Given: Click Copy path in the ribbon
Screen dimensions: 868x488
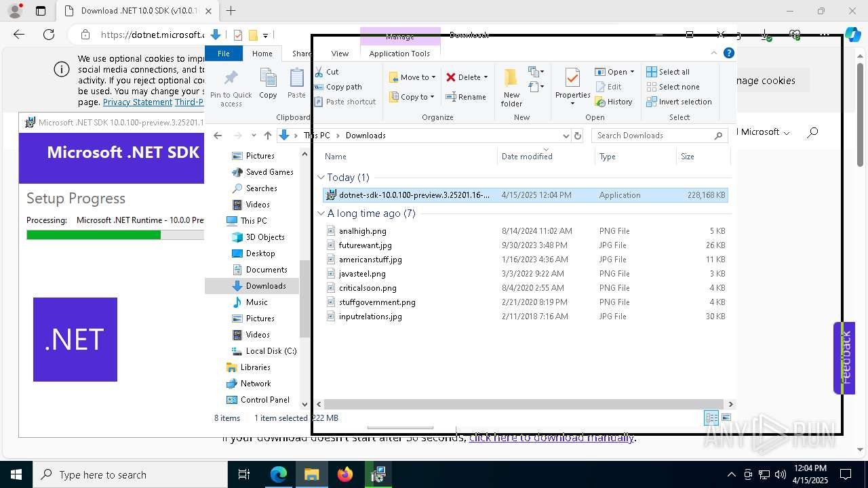Looking at the screenshot, I should (x=338, y=87).
